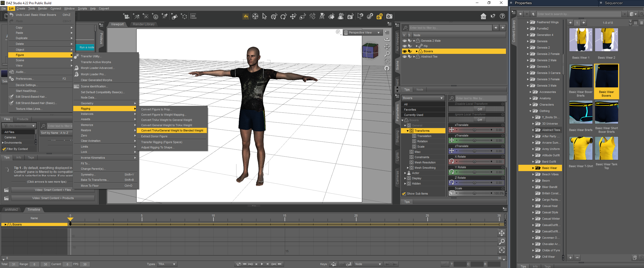Uncheck Filter By Context checkbox
The image size is (644, 268).
click(4, 149)
